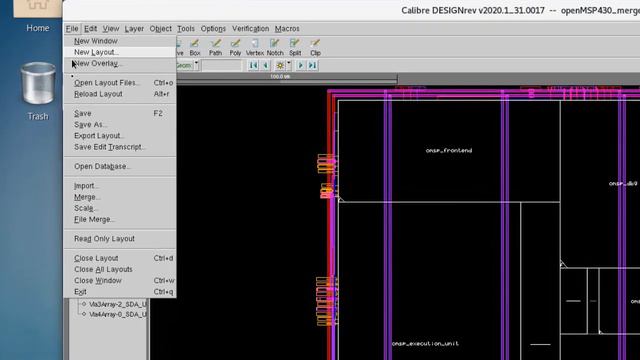This screenshot has height=360, width=640.
Task: Choose New Window from File menu
Action: click(x=120, y=41)
